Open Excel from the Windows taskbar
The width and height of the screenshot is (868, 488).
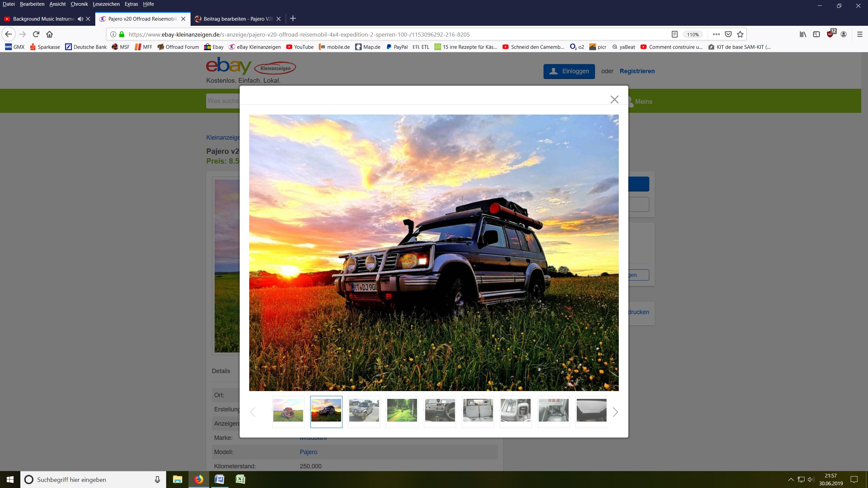click(x=240, y=479)
